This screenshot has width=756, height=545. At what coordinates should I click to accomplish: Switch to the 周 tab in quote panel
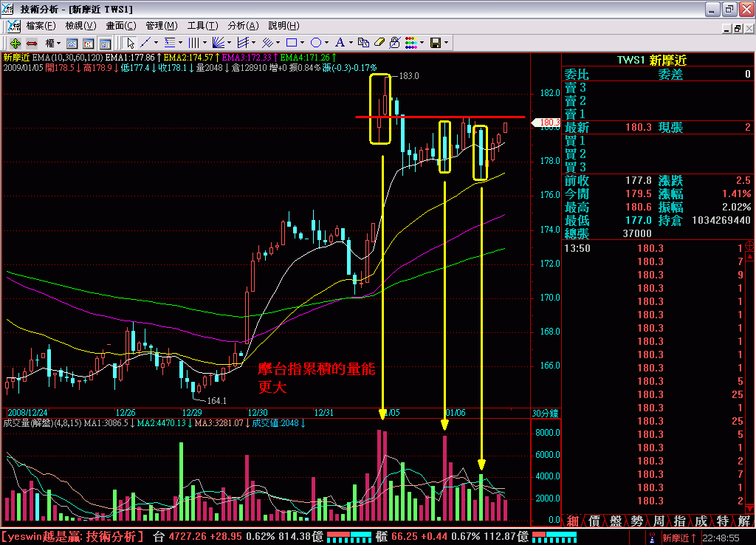click(x=659, y=521)
